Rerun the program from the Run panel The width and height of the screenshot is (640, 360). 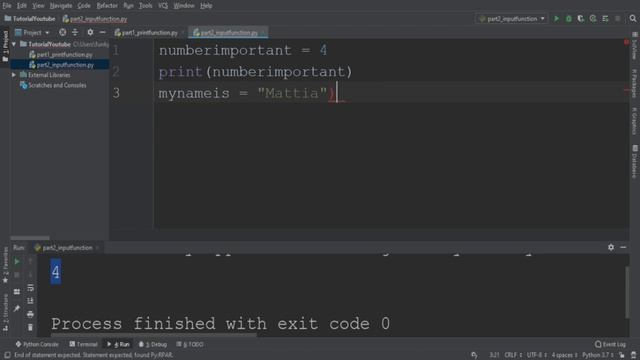[x=17, y=262]
